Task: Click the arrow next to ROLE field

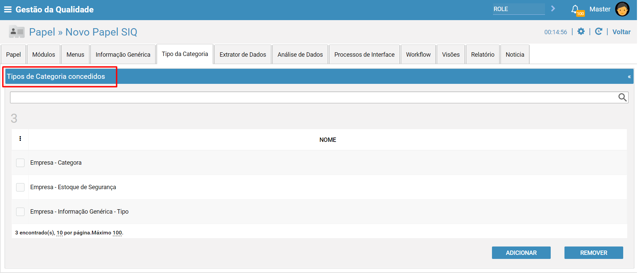Action: pos(553,9)
